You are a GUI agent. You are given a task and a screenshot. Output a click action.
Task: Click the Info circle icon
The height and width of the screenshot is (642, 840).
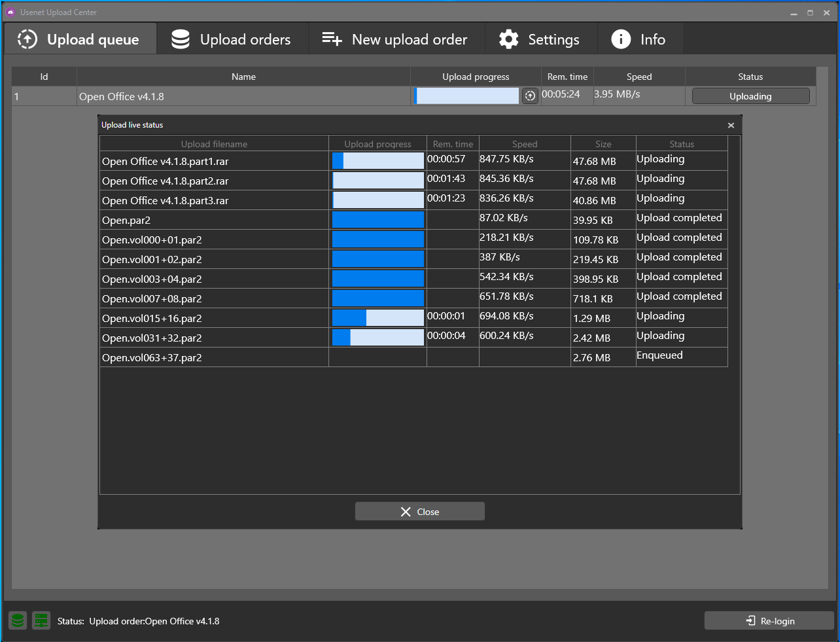(x=620, y=39)
